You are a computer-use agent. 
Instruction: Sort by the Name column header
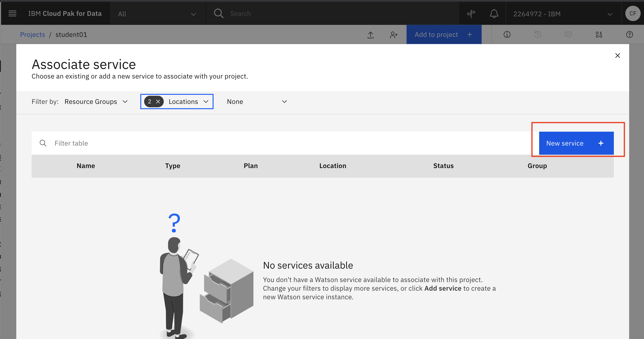pos(86,166)
